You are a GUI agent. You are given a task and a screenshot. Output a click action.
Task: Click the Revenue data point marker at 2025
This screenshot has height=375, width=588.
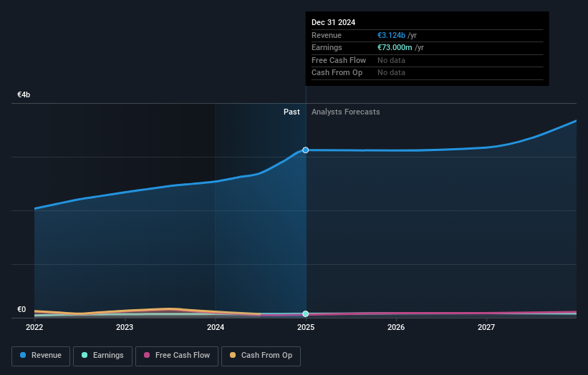pyautogui.click(x=306, y=150)
